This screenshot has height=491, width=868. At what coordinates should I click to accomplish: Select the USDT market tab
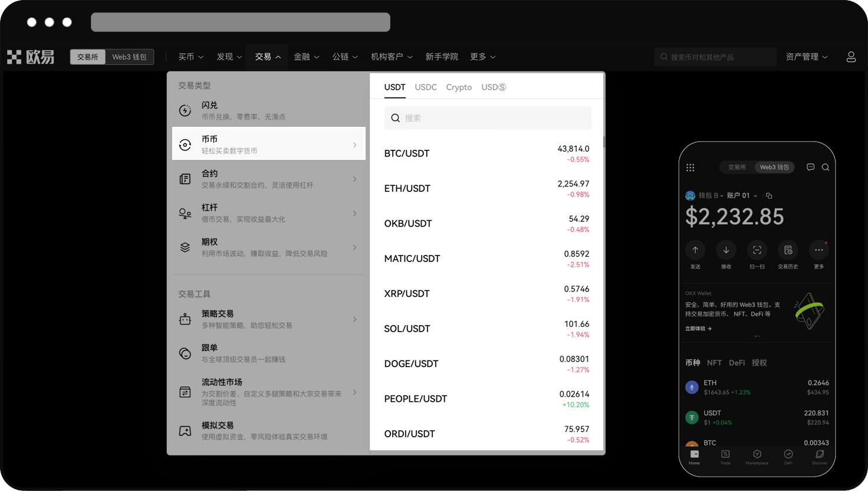pos(394,87)
